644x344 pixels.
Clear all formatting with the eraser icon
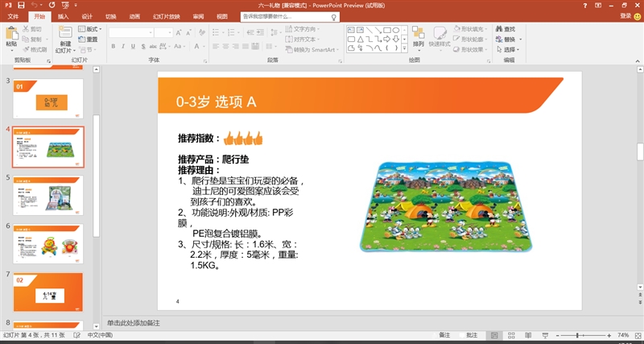[202, 32]
